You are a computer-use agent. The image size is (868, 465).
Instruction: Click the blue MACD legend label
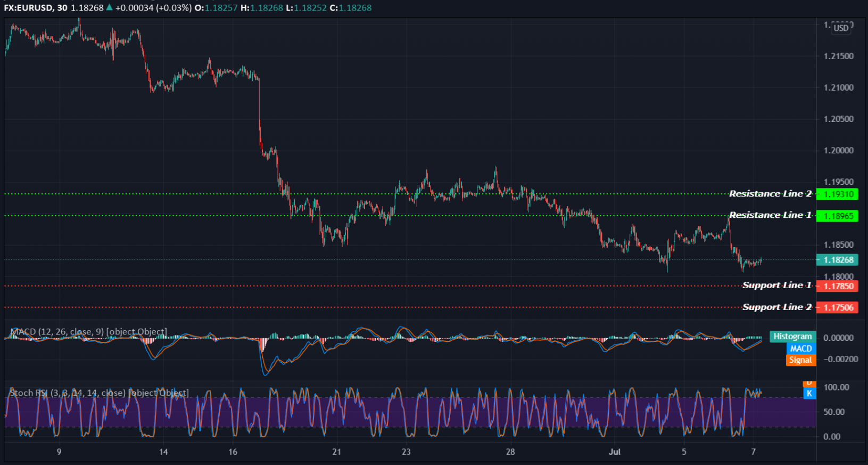tap(801, 349)
